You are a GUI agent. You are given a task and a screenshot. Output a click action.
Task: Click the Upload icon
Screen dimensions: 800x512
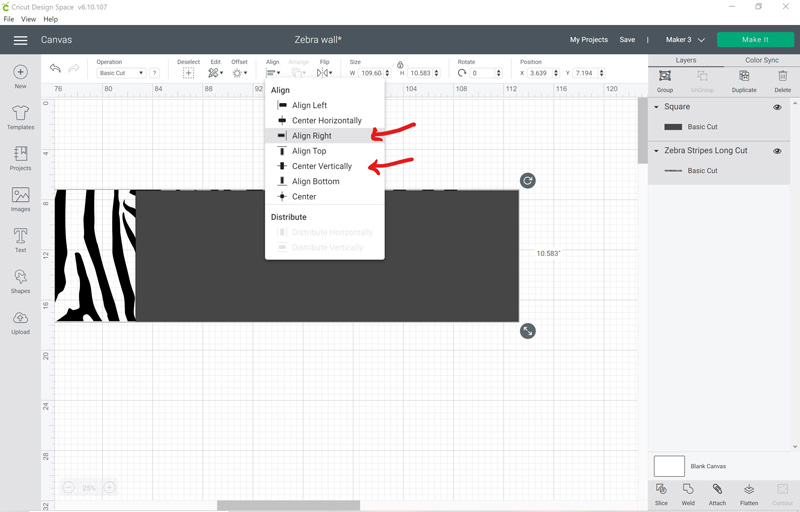click(20, 318)
